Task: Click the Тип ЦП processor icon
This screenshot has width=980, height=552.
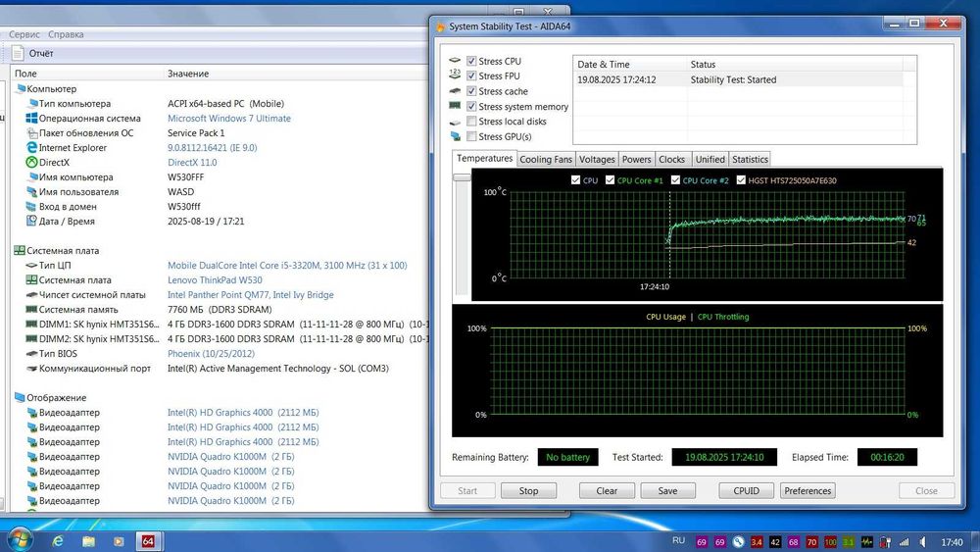Action: [32, 265]
